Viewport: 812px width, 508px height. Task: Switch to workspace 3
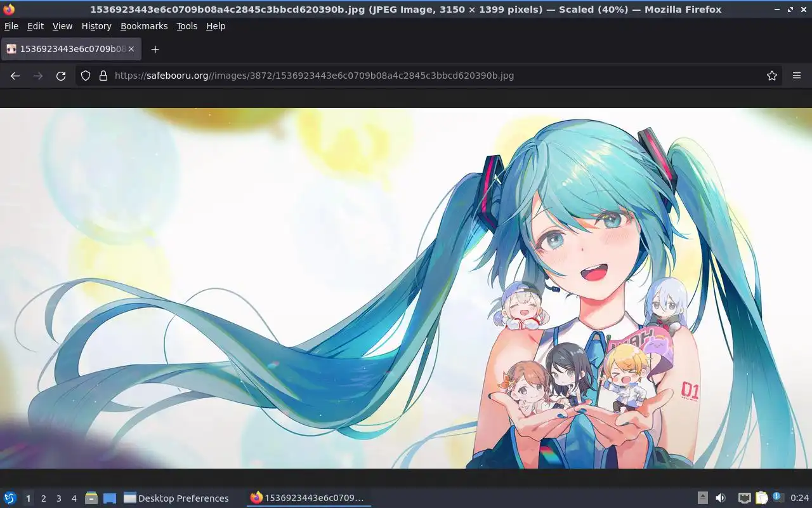[x=58, y=498]
